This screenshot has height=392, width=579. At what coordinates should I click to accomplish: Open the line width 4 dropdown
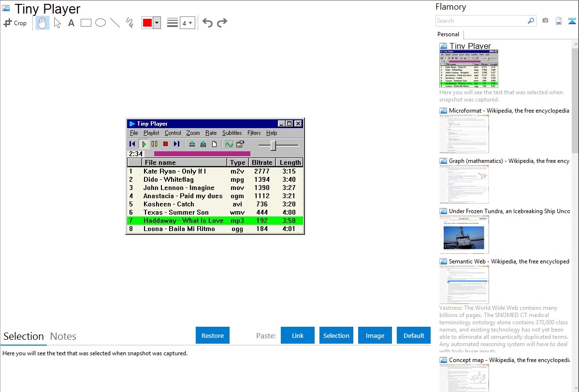tap(187, 23)
